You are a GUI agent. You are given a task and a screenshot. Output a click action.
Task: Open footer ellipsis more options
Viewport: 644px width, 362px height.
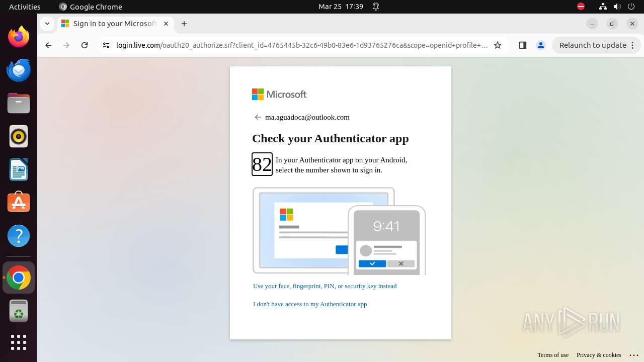(x=634, y=355)
